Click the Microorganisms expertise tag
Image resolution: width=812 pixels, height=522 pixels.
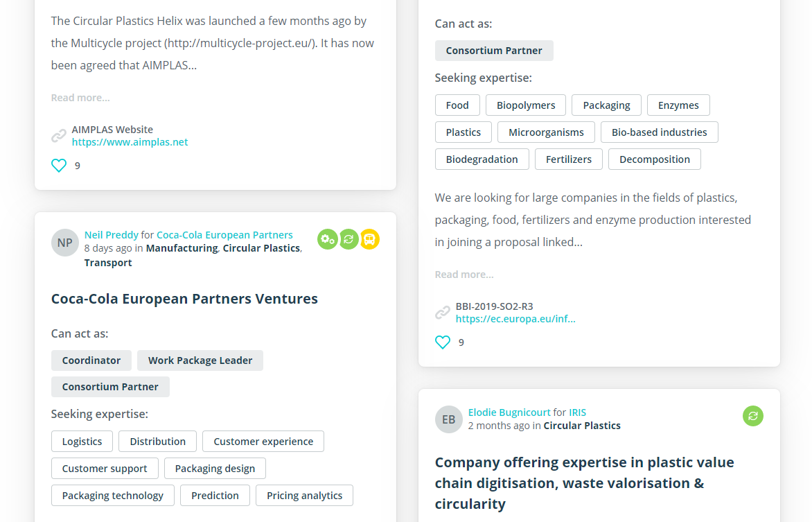[x=546, y=132]
